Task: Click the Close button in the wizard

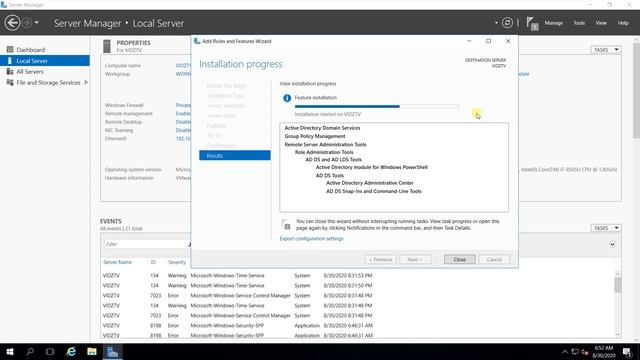Action: tap(459, 259)
